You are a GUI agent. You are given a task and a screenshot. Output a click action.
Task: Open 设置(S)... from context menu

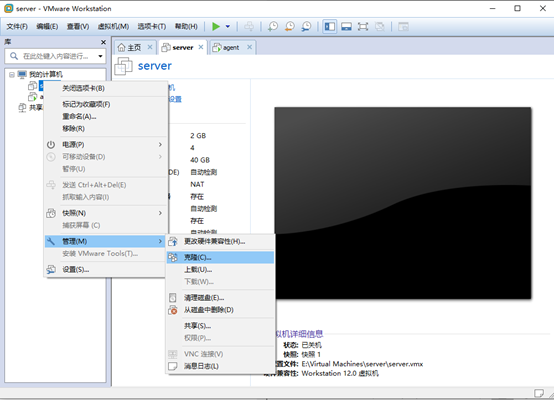tap(106, 270)
